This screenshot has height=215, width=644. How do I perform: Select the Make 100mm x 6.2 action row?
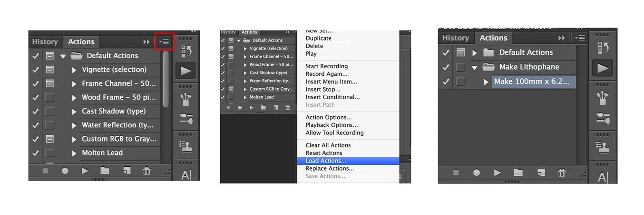pyautogui.click(x=533, y=82)
